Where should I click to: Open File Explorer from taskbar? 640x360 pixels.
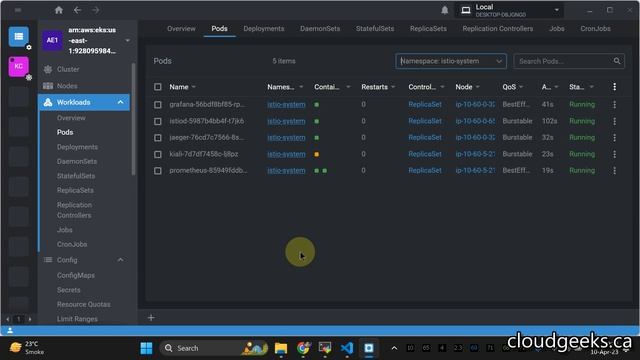pos(281,348)
